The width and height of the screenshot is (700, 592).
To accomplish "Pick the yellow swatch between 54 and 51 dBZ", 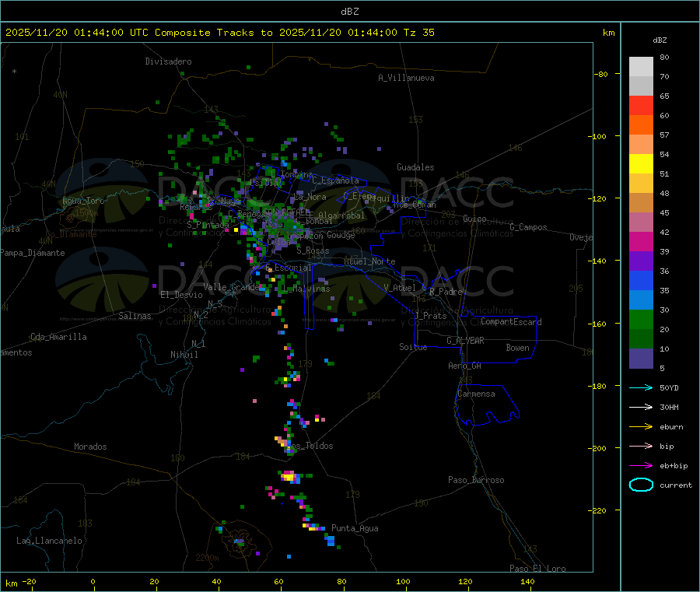I will coord(641,164).
